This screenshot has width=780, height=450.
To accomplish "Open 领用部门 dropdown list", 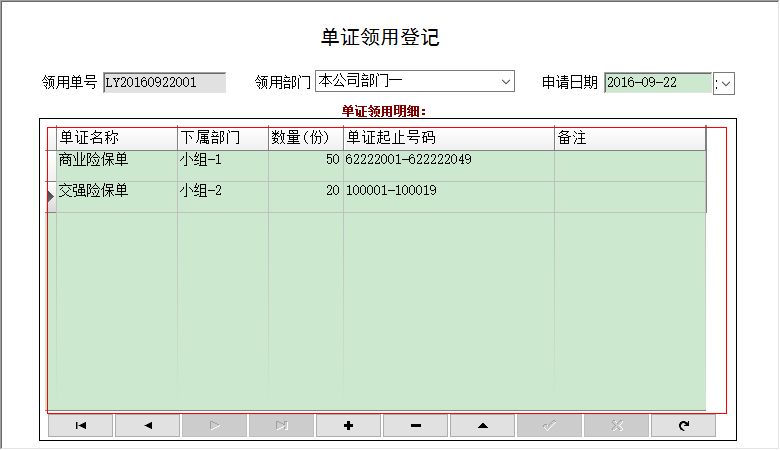I will pos(506,82).
